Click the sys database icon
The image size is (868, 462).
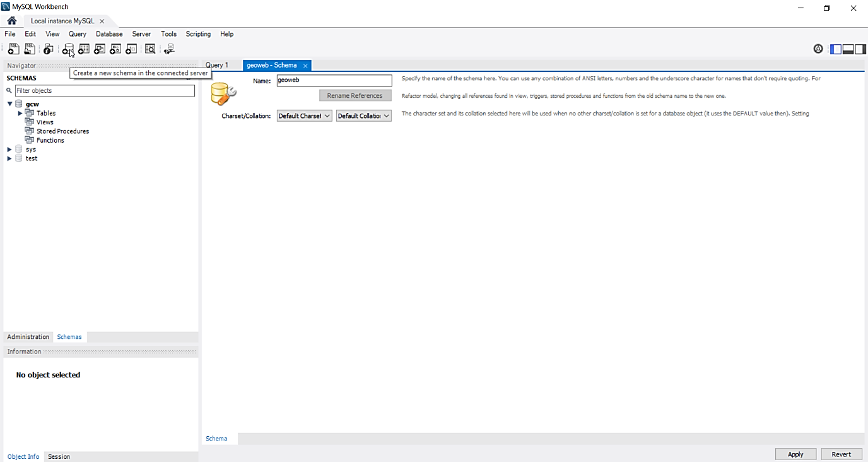point(19,150)
